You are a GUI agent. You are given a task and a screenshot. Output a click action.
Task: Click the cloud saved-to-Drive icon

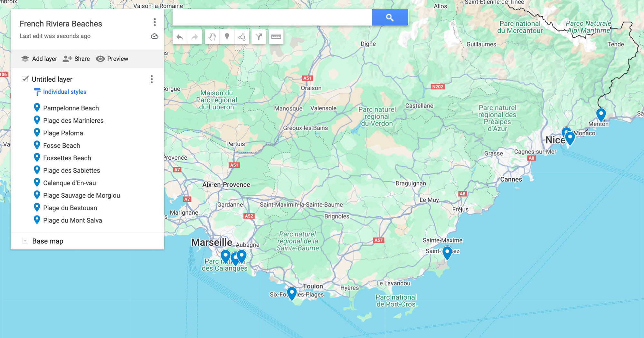point(155,36)
